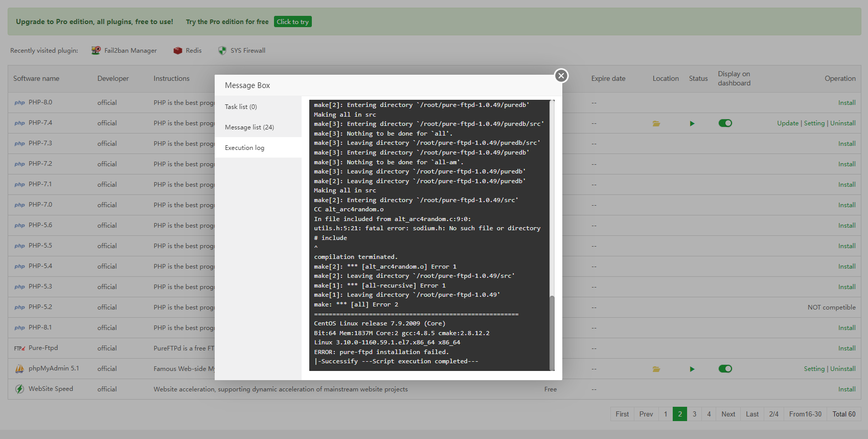Open phpMyAdmin 5.1 folder location icon
868x439 pixels.
point(656,369)
